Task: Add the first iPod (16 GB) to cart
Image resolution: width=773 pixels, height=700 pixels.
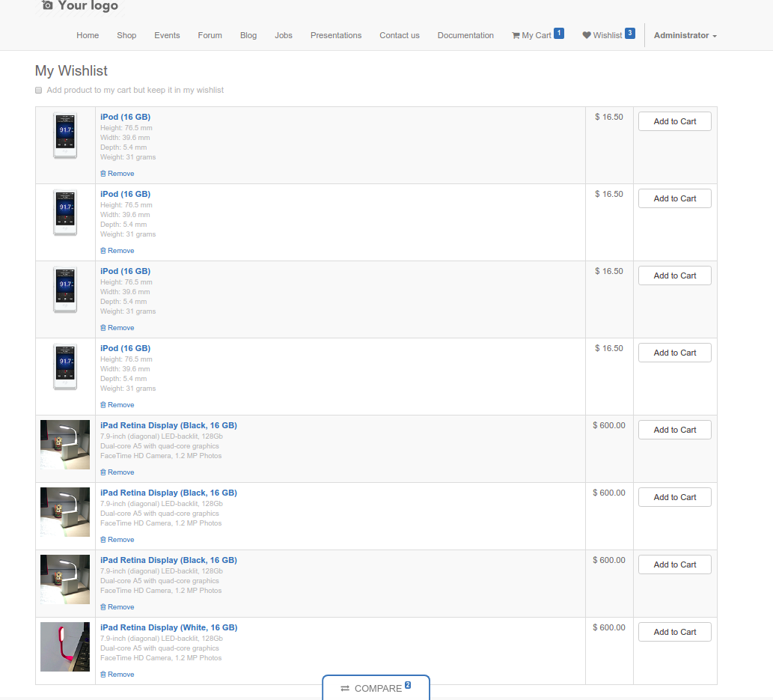Action: 674,121
